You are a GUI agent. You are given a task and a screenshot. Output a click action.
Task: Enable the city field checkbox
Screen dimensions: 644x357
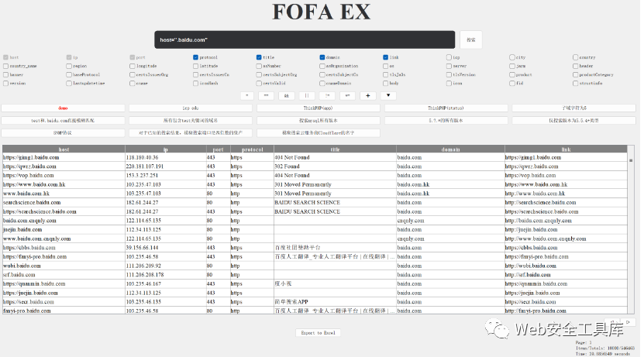click(512, 57)
